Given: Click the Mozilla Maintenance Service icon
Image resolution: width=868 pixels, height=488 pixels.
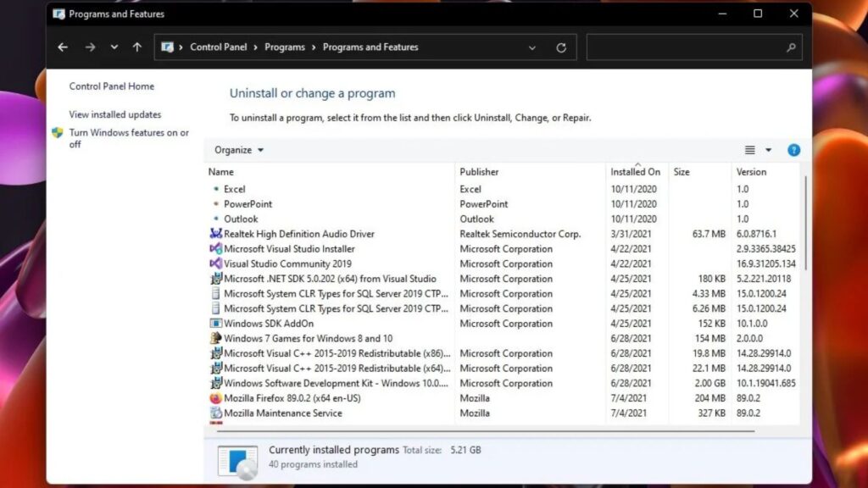Looking at the screenshot, I should [x=216, y=413].
